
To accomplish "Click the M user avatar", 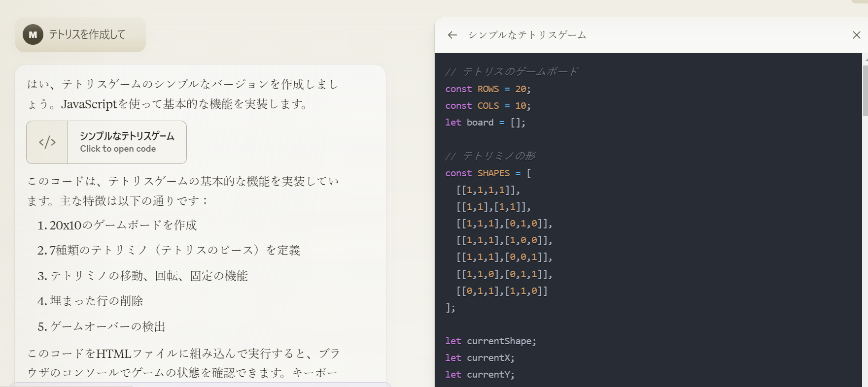I will click(33, 34).
